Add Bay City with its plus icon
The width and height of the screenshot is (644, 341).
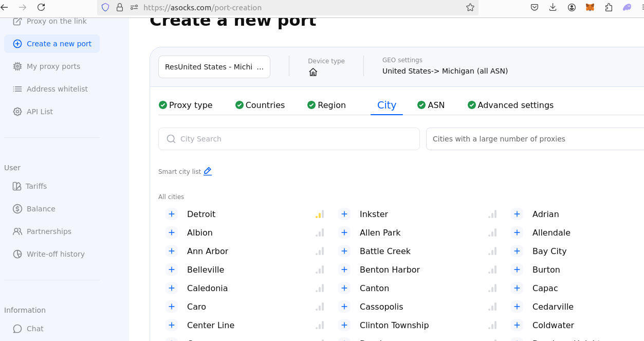tap(517, 251)
